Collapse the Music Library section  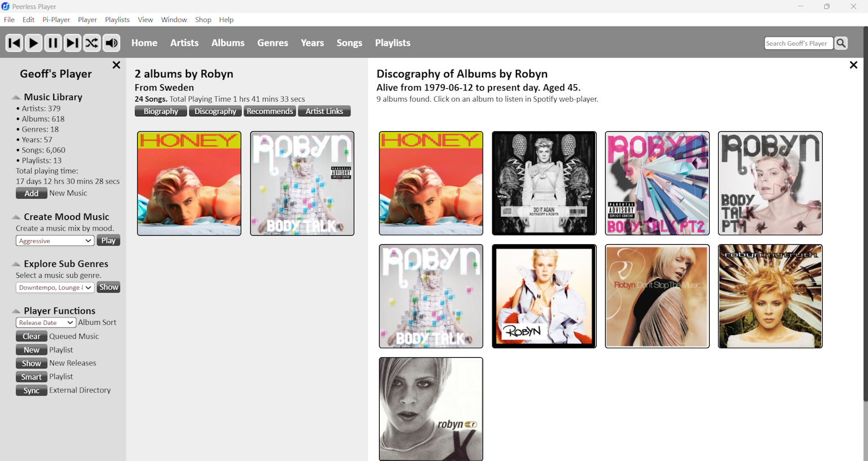tap(16, 97)
